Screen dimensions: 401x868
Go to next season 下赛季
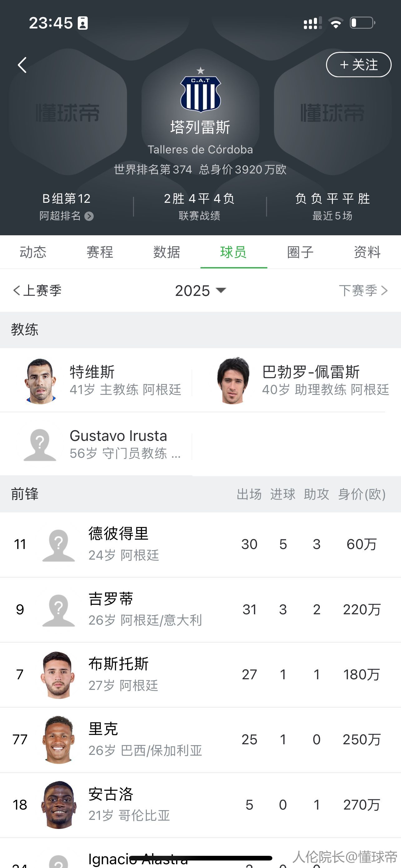(x=363, y=291)
